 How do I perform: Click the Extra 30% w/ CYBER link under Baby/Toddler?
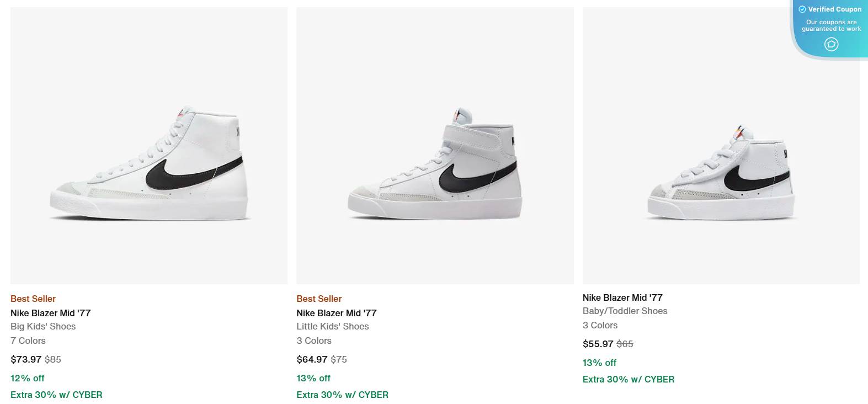click(x=629, y=379)
